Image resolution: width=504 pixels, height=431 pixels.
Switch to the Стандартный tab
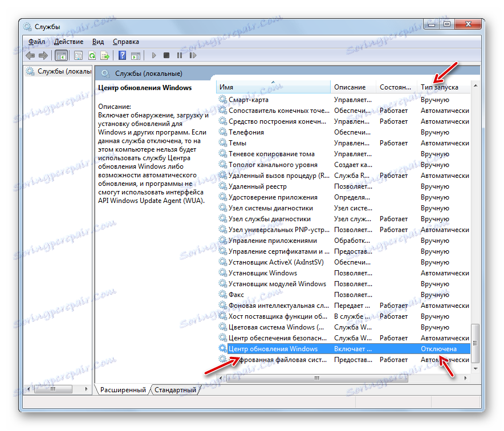coord(175,390)
